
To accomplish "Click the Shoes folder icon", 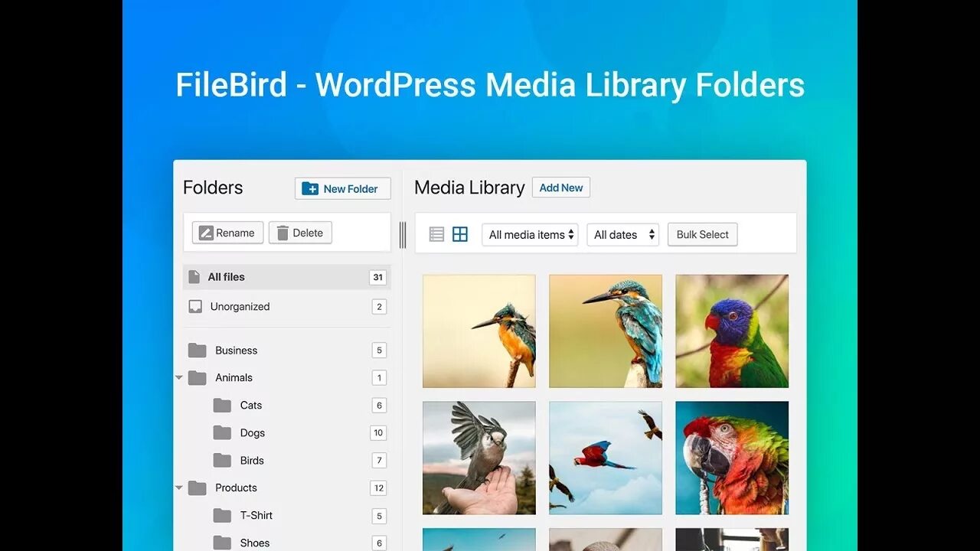I will [x=222, y=543].
